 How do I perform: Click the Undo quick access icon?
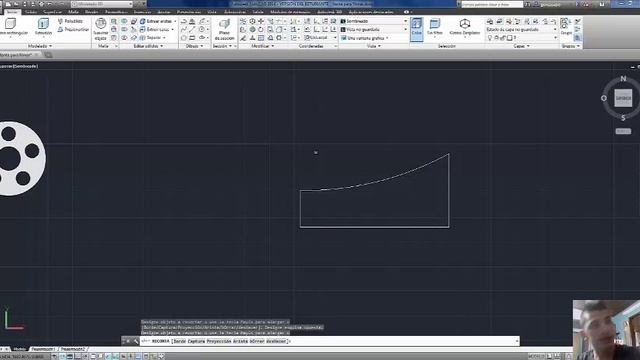pos(50,4)
